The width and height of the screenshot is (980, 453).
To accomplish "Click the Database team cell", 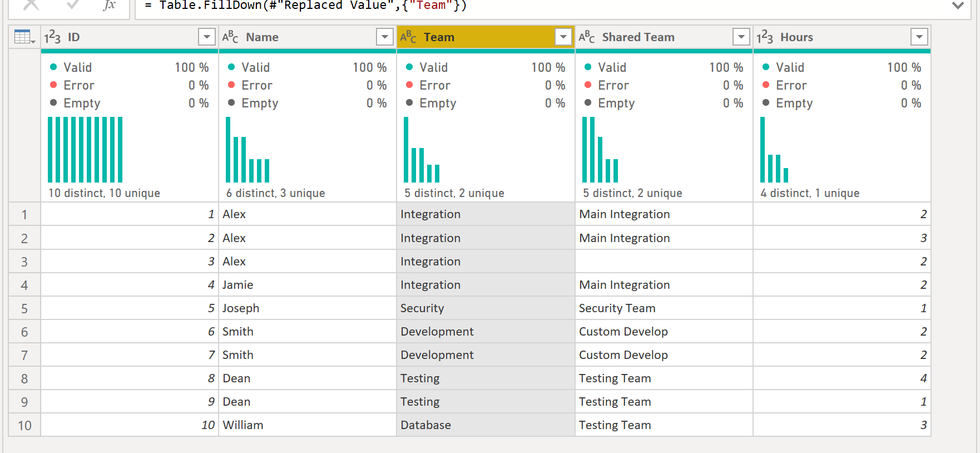I will (x=486, y=425).
